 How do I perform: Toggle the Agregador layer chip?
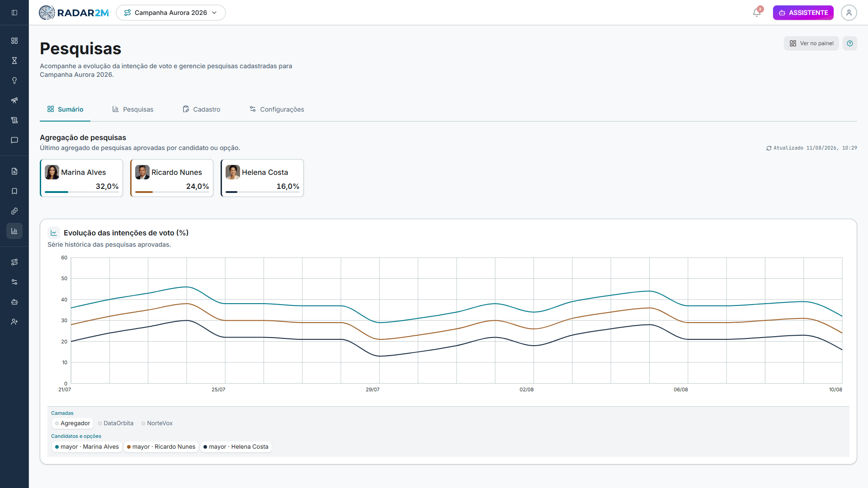point(72,423)
